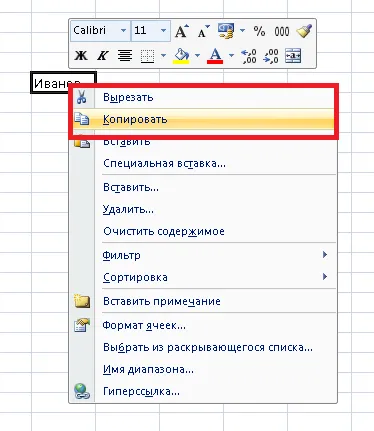Select Очистить содержимое
Image resolution: width=374 pixels, height=431 pixels.
pos(203,231)
